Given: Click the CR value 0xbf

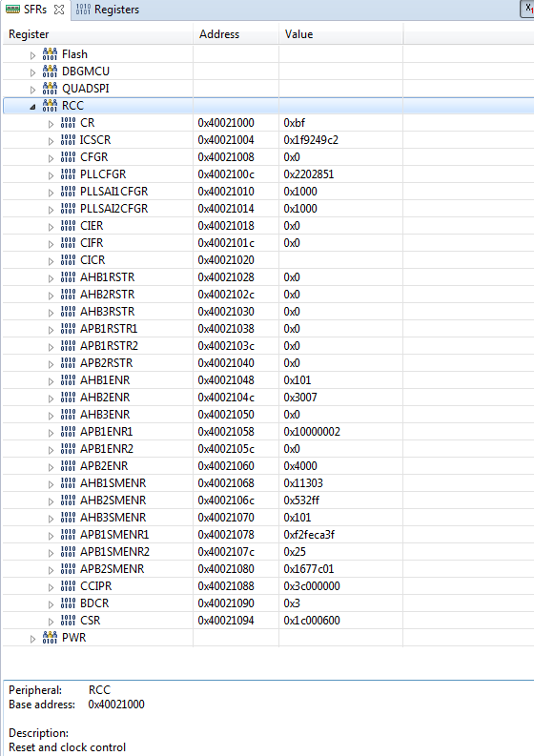Looking at the screenshot, I should 295,123.
